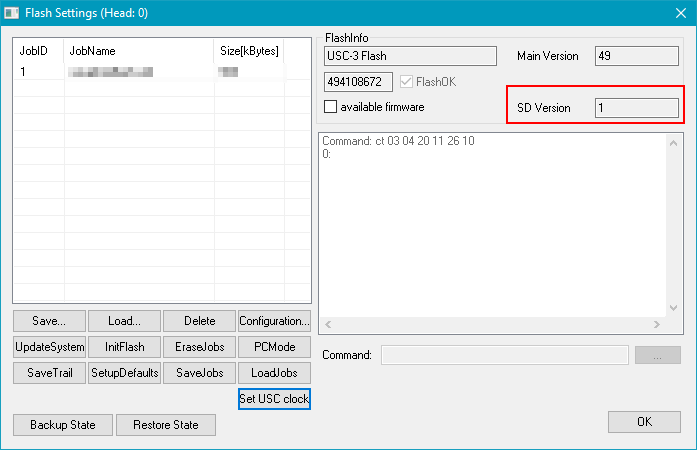
Task: Click Set USC clock button
Action: pyautogui.click(x=274, y=399)
